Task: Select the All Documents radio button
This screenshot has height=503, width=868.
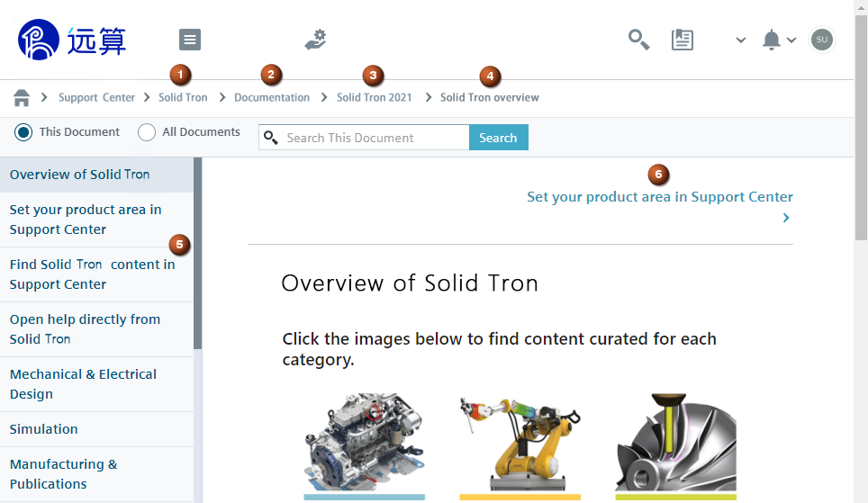Action: tap(147, 132)
